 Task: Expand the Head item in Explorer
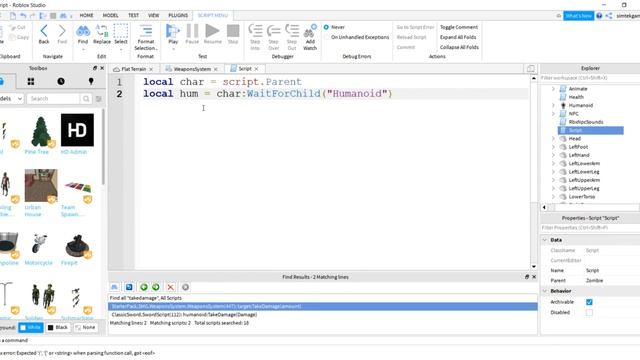point(553,138)
